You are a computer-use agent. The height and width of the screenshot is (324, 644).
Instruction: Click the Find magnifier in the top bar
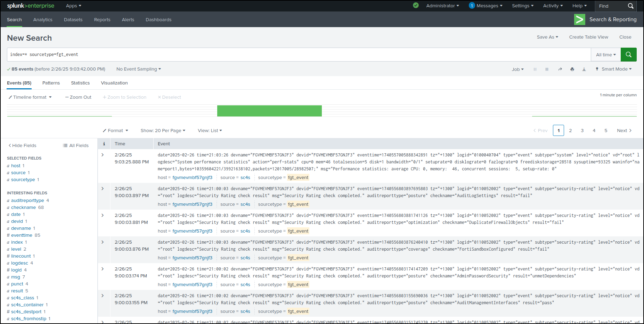tap(631, 6)
